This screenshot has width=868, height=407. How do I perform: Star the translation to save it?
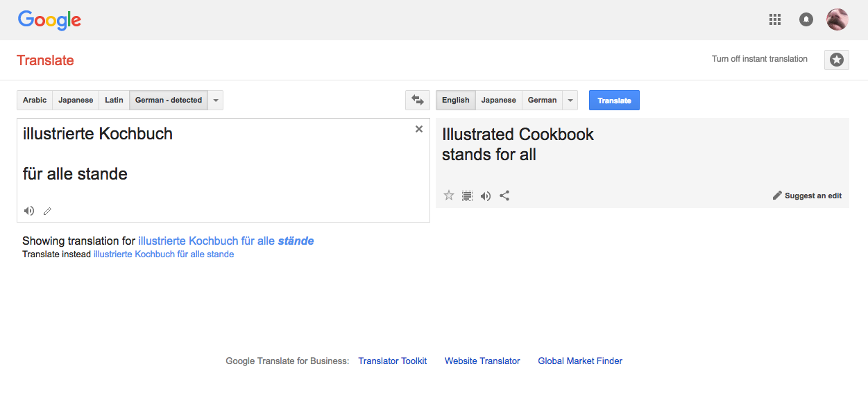click(x=449, y=196)
